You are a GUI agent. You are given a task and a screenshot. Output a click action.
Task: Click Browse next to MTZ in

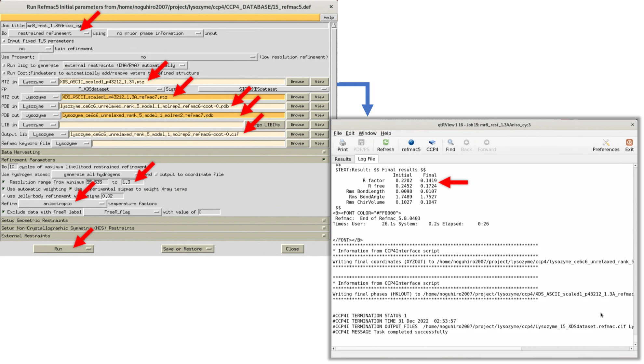[x=297, y=82]
